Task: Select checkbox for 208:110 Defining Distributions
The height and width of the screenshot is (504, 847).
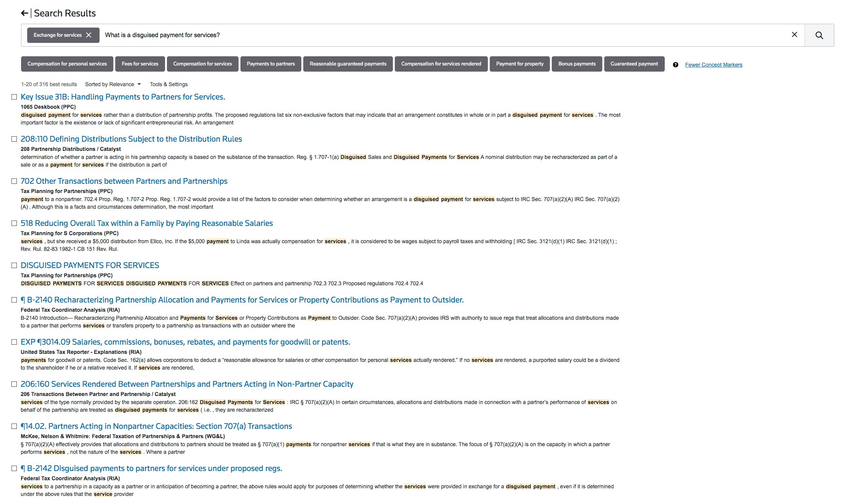Action: [14, 139]
